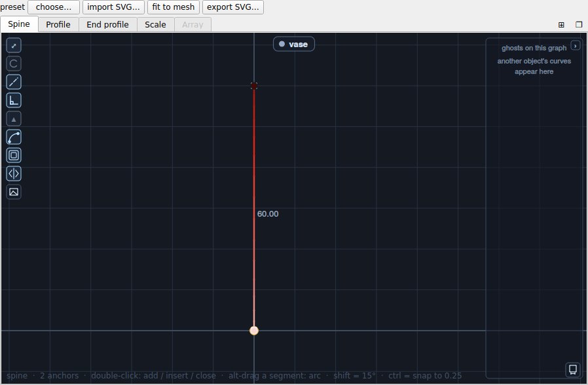Click 'shift = 15°' hint text
This screenshot has height=385, width=588.
click(x=354, y=376)
